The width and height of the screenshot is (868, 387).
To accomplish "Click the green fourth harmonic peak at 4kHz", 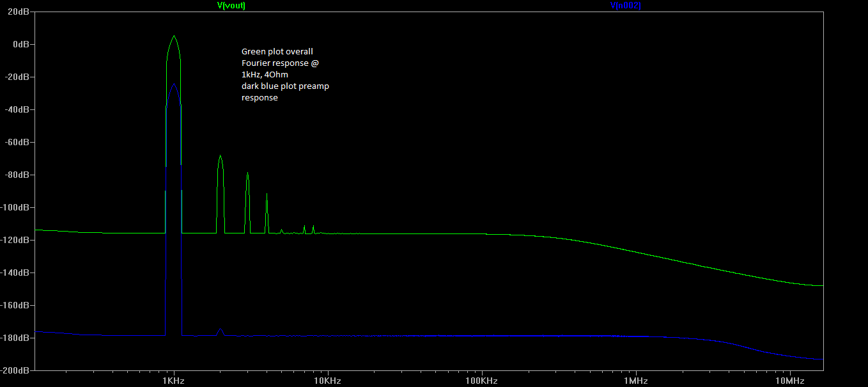I will pyautogui.click(x=267, y=194).
